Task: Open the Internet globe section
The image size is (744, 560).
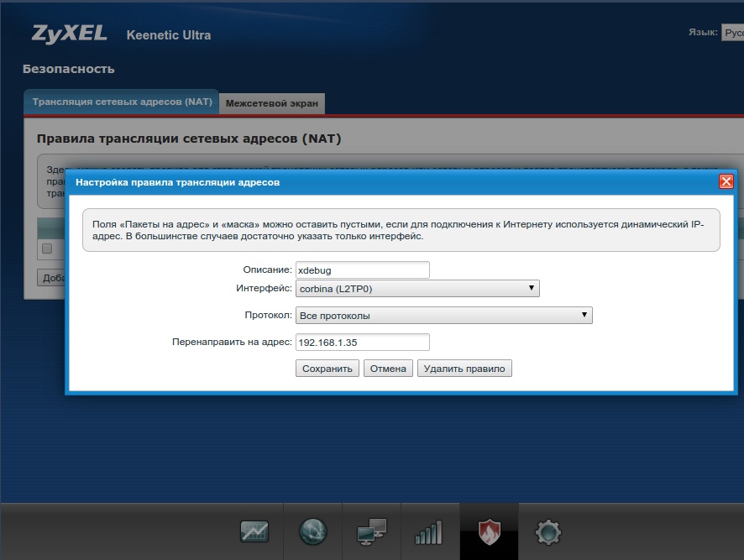Action: coord(312,531)
